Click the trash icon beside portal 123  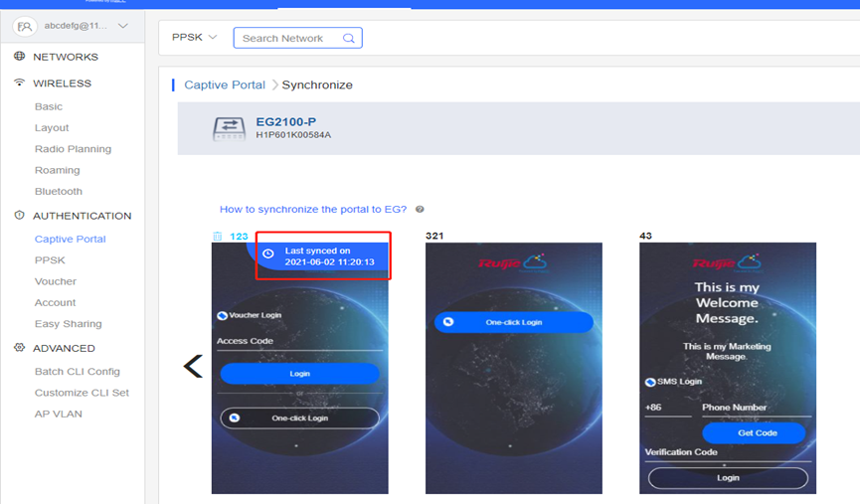pyautogui.click(x=218, y=237)
